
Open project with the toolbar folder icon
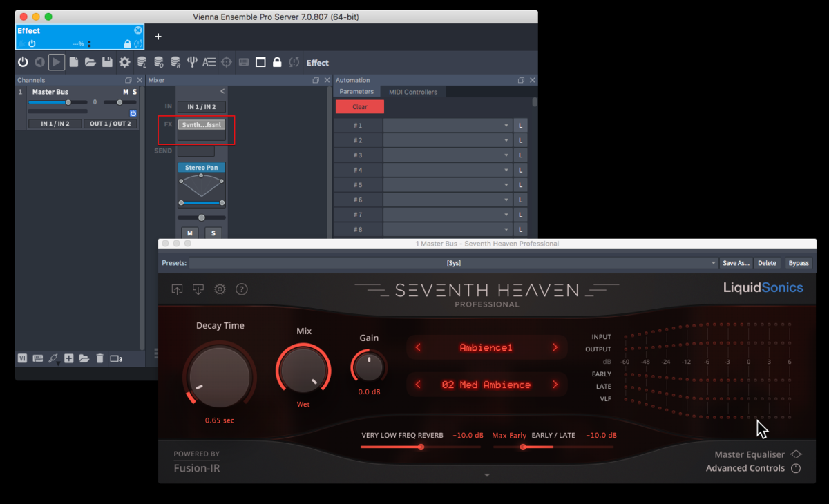tap(90, 62)
